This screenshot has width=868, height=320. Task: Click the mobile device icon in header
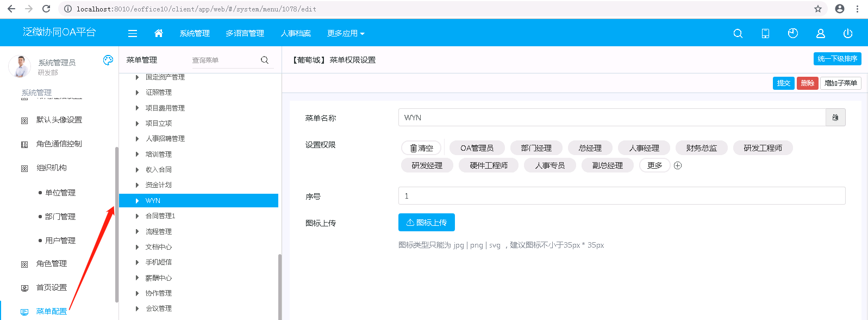point(765,33)
